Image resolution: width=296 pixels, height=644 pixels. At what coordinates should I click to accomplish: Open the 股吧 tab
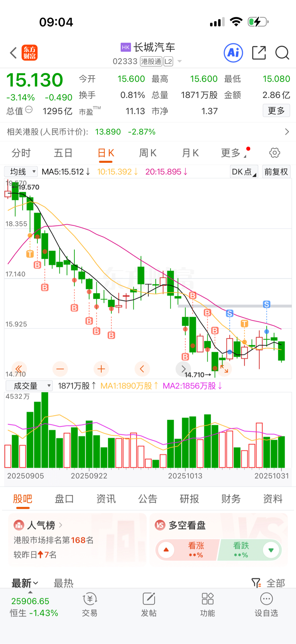point(23,499)
